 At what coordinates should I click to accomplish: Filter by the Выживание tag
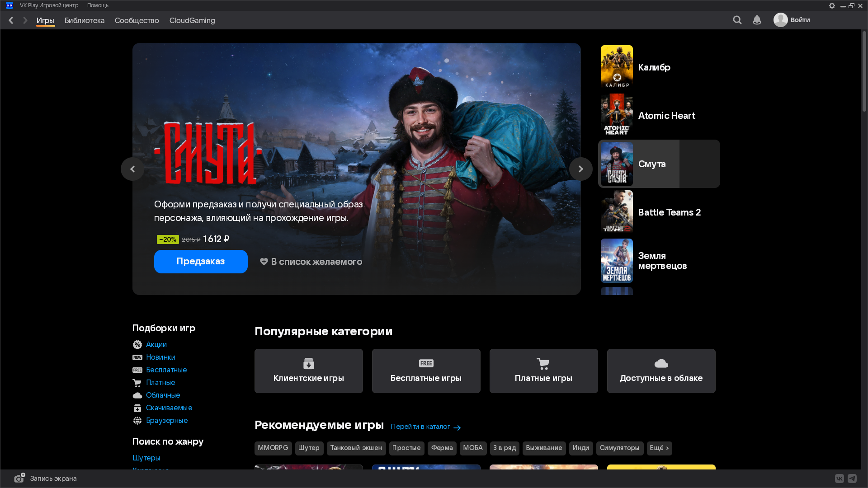544,448
